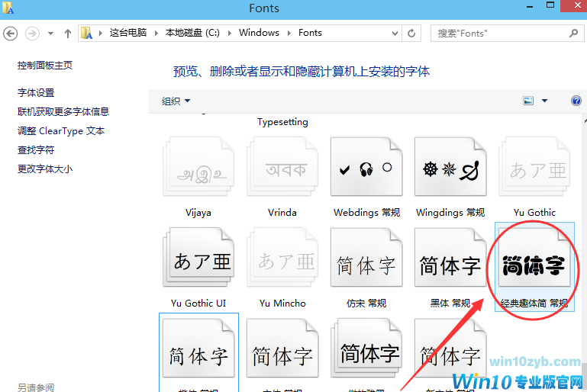Minimize the Fonts window

[x=529, y=6]
